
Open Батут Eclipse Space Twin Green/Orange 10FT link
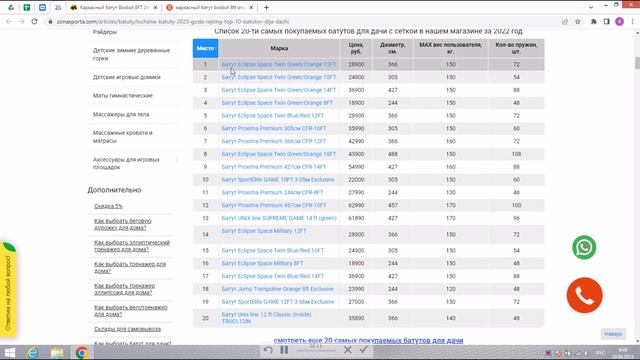tap(278, 77)
